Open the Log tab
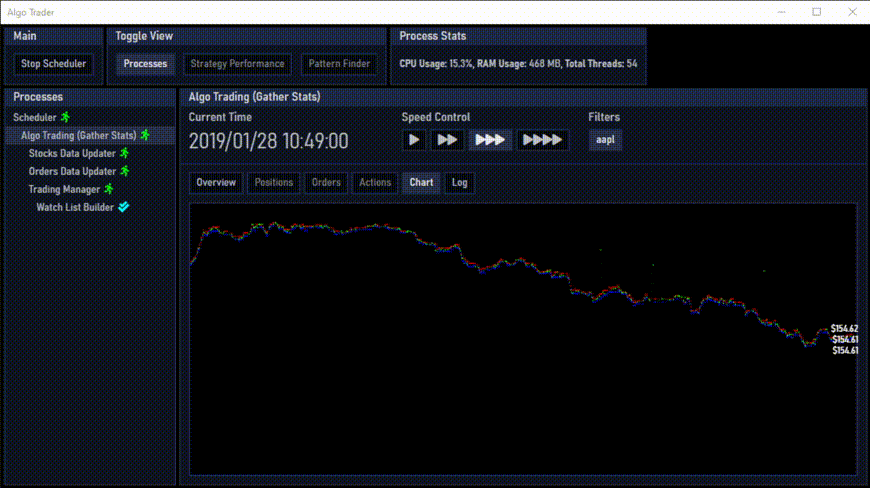 [x=459, y=182]
